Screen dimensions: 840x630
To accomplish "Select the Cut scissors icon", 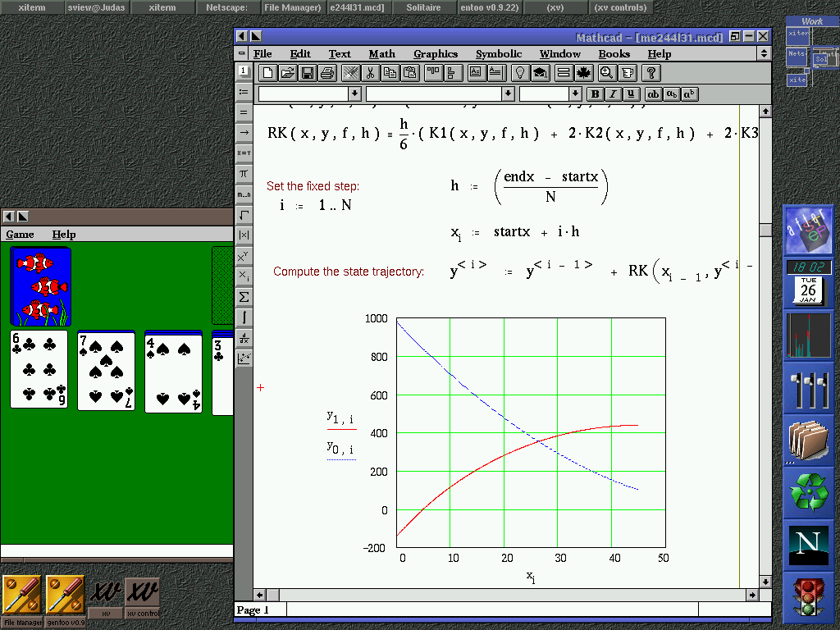I will coord(370,73).
